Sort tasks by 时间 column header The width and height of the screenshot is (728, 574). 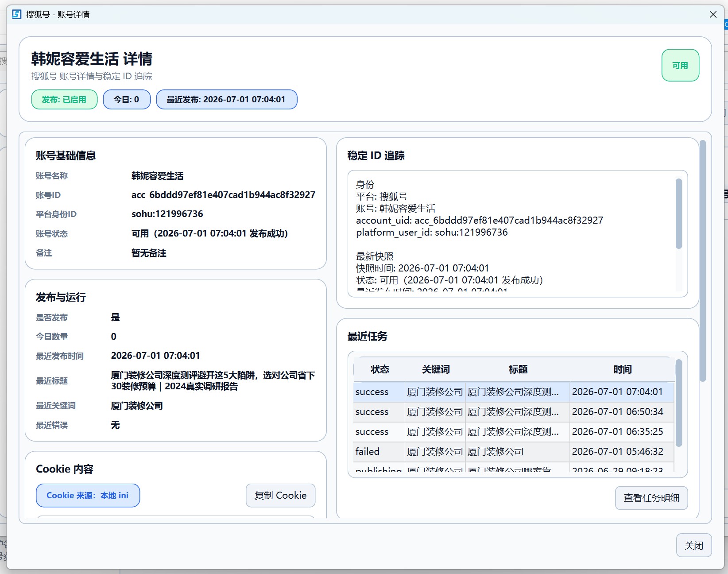pos(622,369)
